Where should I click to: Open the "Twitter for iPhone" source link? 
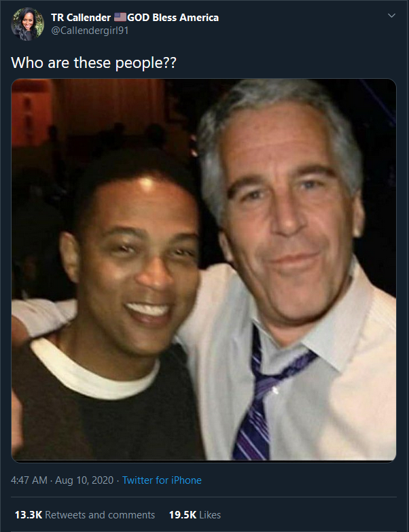click(162, 480)
